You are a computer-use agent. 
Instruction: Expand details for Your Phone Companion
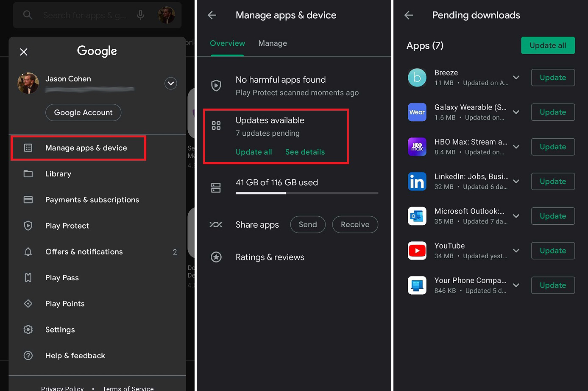[x=516, y=285]
